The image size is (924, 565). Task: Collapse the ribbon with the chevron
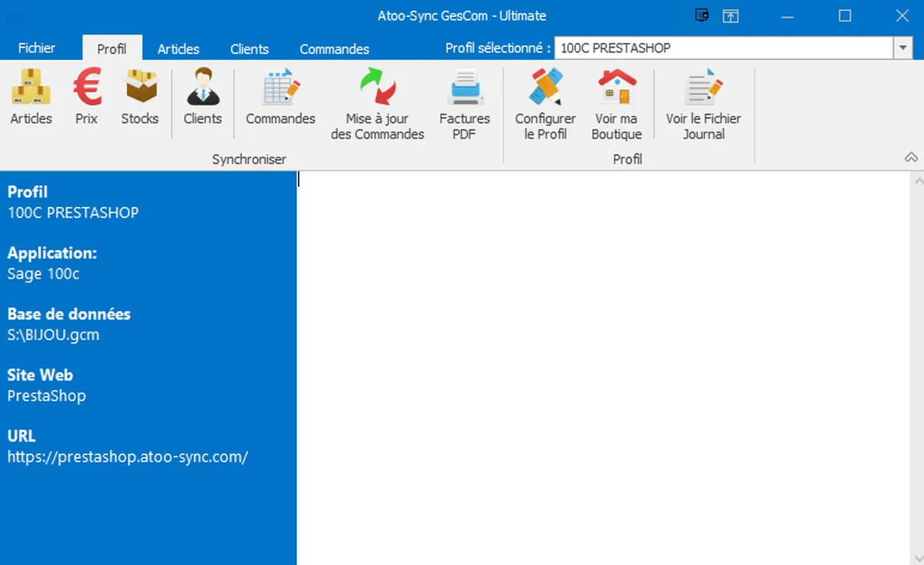click(911, 157)
